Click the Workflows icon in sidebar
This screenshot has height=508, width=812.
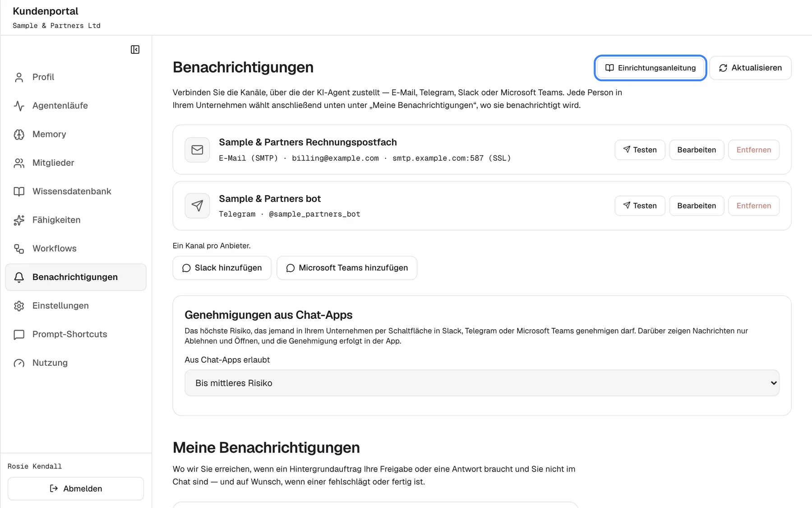click(19, 249)
